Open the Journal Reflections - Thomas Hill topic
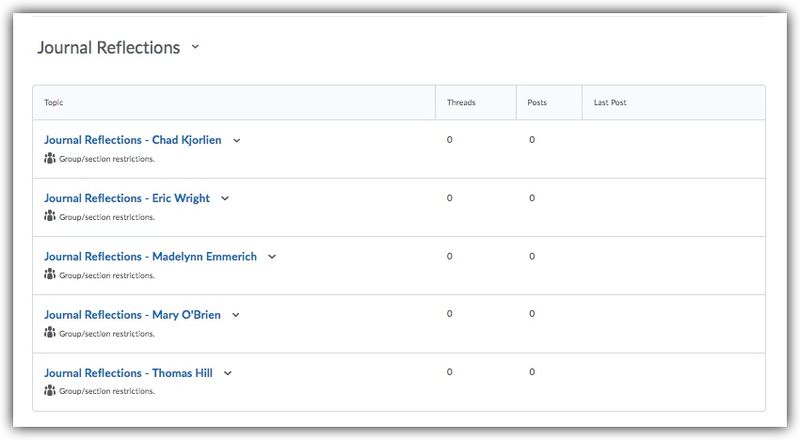The image size is (800, 440). [x=128, y=373]
